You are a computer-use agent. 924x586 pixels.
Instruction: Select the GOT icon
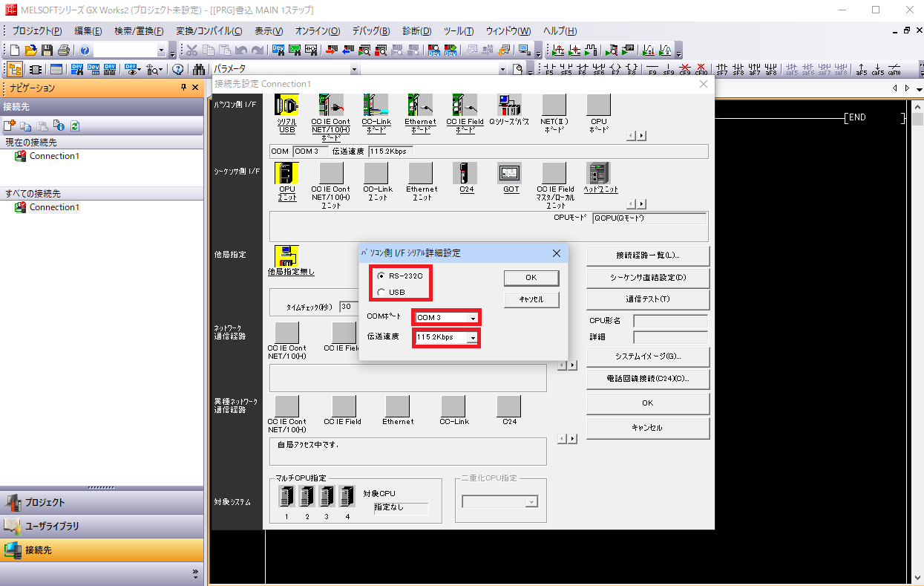tap(509, 173)
